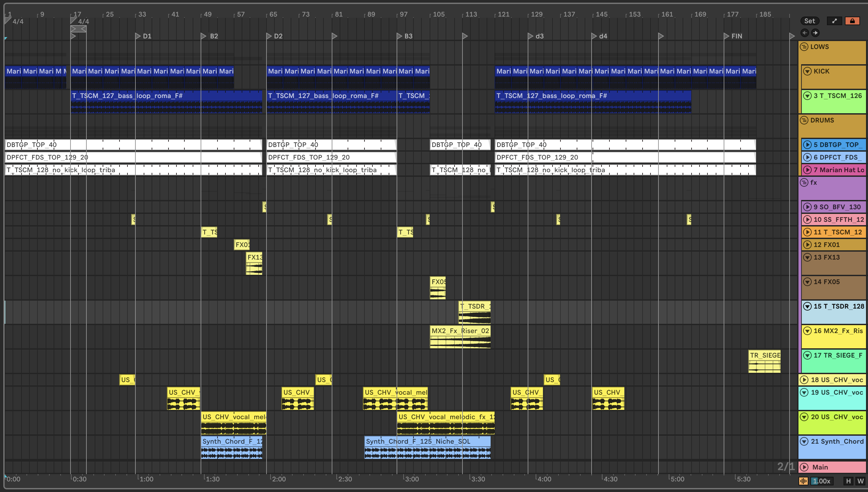Select the B3 locator
This screenshot has width=868, height=492.
[x=399, y=36]
